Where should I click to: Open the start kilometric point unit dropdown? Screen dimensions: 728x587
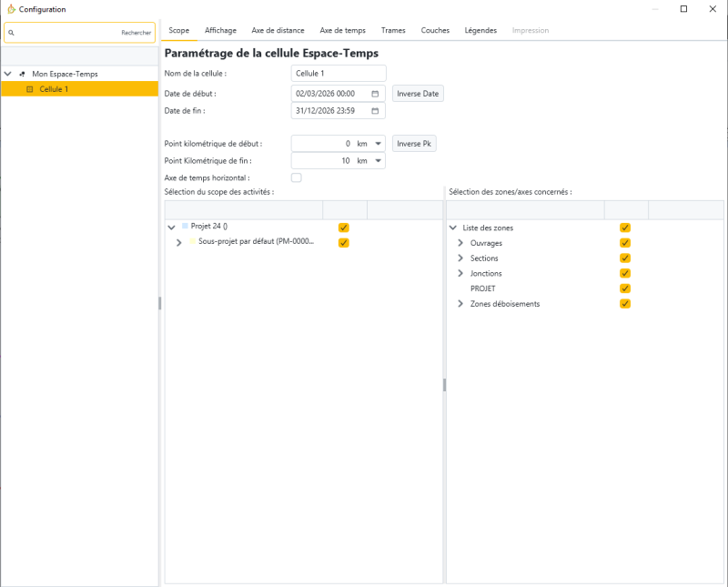click(378, 144)
